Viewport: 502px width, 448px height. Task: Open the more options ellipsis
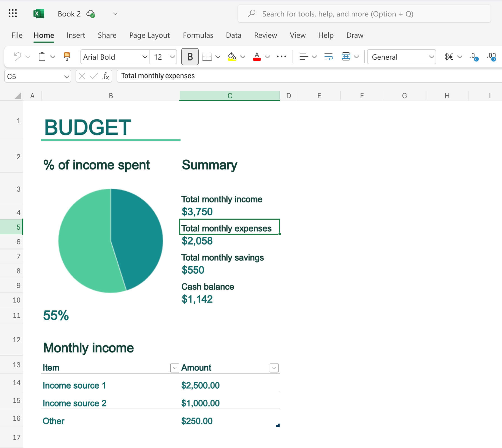281,57
